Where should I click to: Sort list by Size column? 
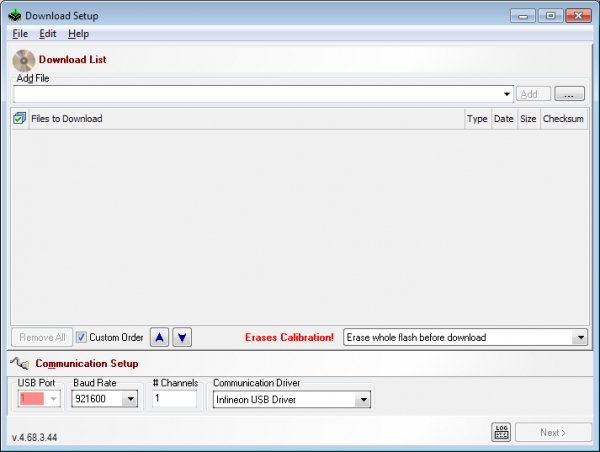click(x=528, y=119)
